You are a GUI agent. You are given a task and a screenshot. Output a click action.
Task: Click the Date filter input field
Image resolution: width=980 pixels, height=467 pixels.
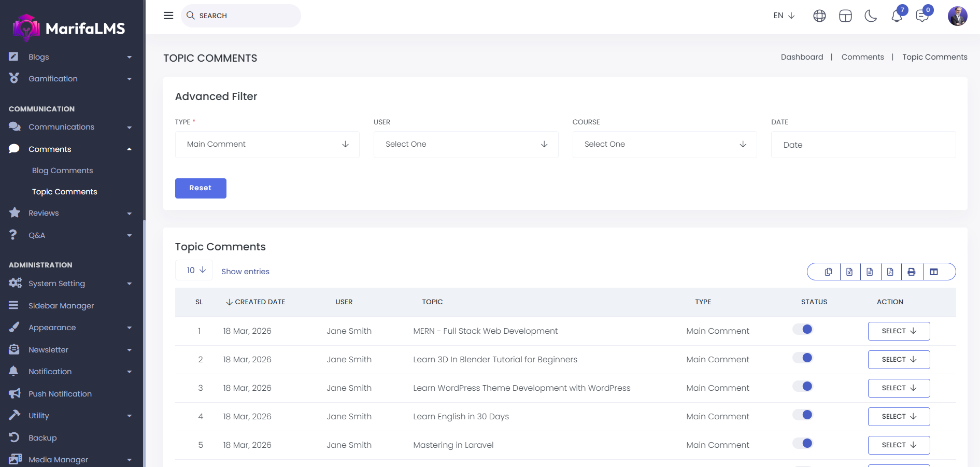[x=863, y=145]
